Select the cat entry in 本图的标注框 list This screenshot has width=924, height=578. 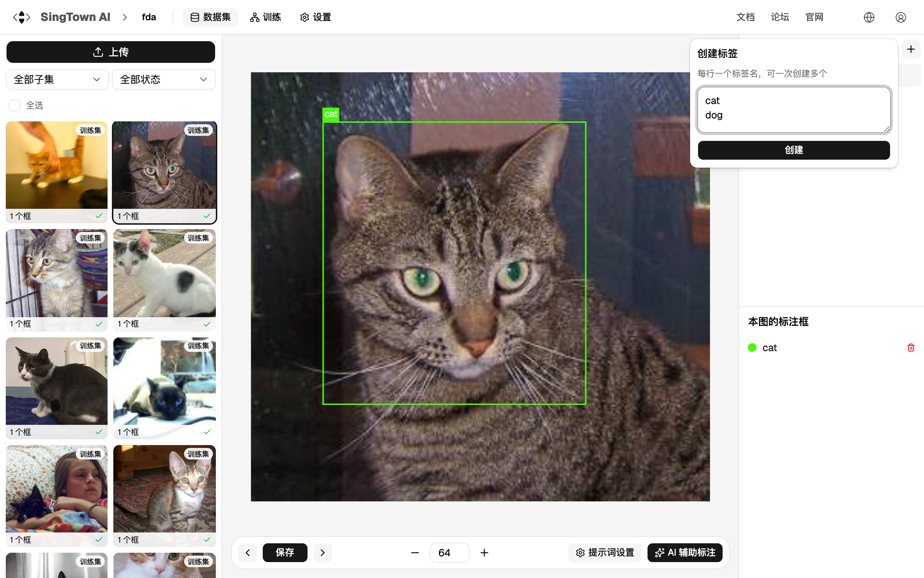click(832, 348)
